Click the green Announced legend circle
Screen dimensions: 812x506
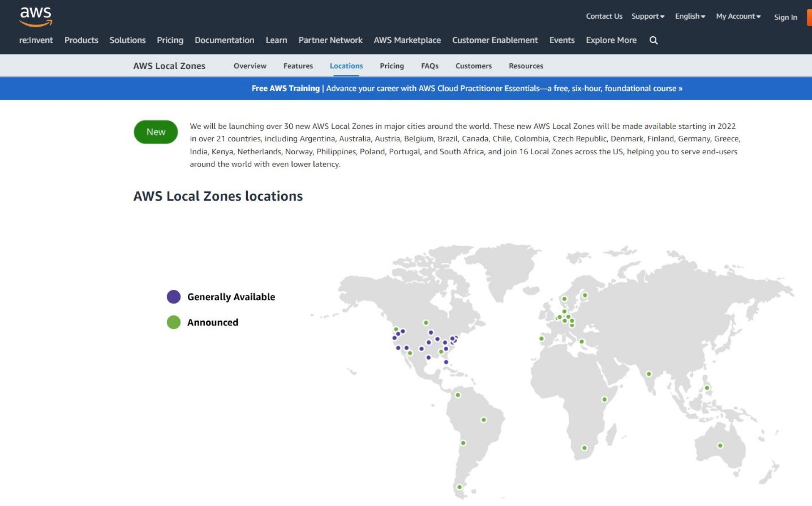[173, 322]
